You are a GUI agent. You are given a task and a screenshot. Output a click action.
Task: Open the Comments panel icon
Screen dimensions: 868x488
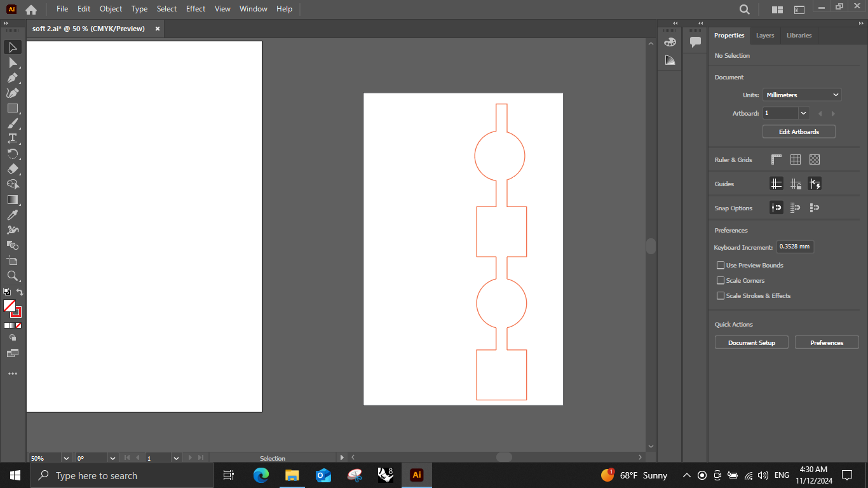(696, 42)
